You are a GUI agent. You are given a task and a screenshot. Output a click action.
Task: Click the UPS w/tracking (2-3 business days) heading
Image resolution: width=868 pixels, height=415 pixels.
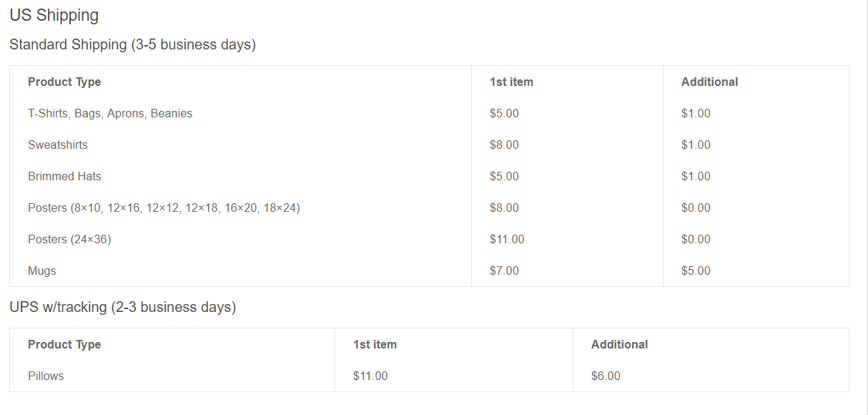coord(122,307)
